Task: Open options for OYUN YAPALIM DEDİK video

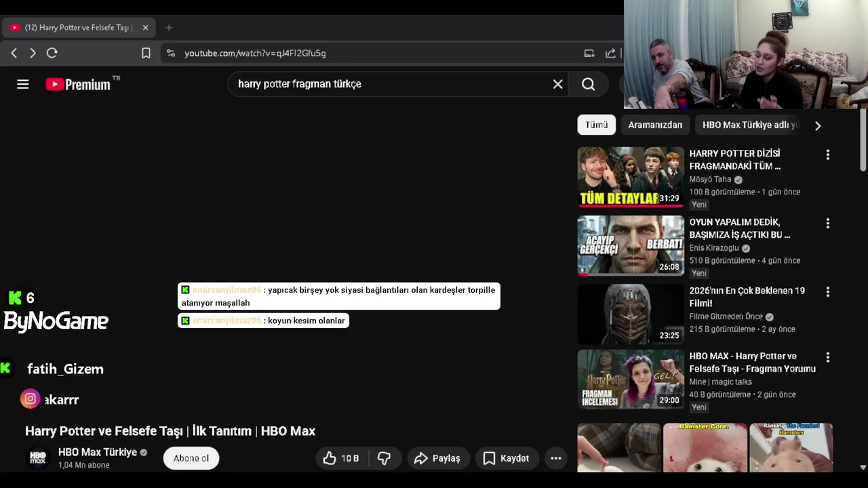Action: [x=827, y=224]
